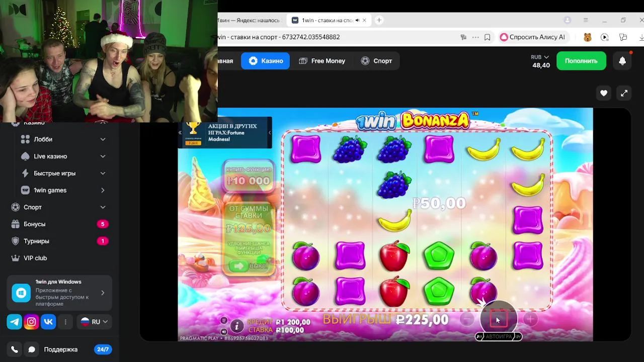Add game to favorites with heart icon

pyautogui.click(x=604, y=93)
